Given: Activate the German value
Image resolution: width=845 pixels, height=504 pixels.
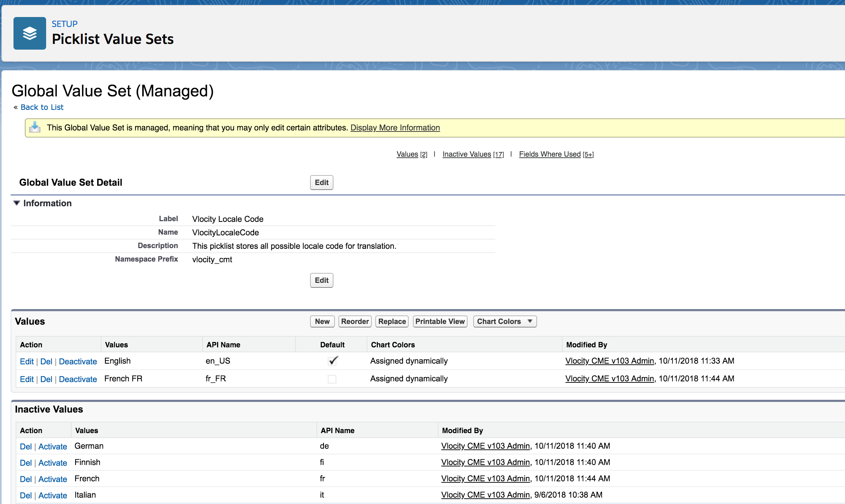Looking at the screenshot, I should tap(53, 447).
